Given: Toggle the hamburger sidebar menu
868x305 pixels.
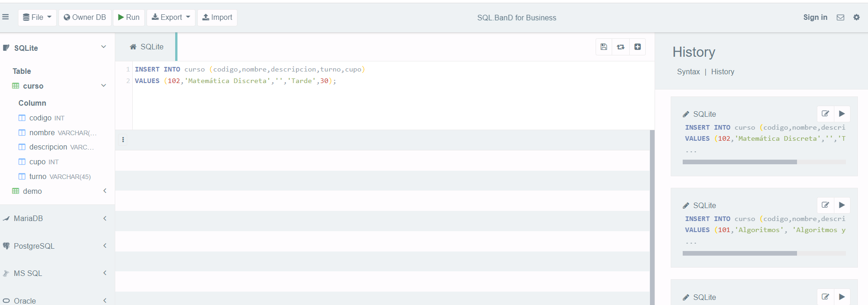Looking at the screenshot, I should [x=6, y=17].
